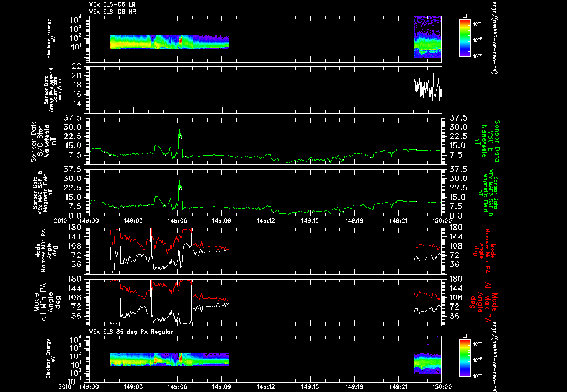Image resolution: width=567 pixels, height=392 pixels.
Task: Click the red 'Narrow Max PA Angle' label
Action: point(485,251)
